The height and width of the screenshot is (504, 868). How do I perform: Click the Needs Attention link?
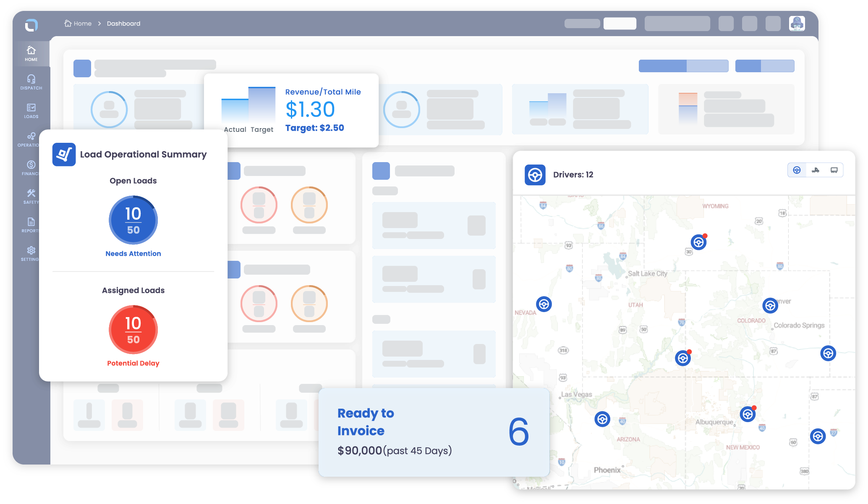pyautogui.click(x=133, y=254)
